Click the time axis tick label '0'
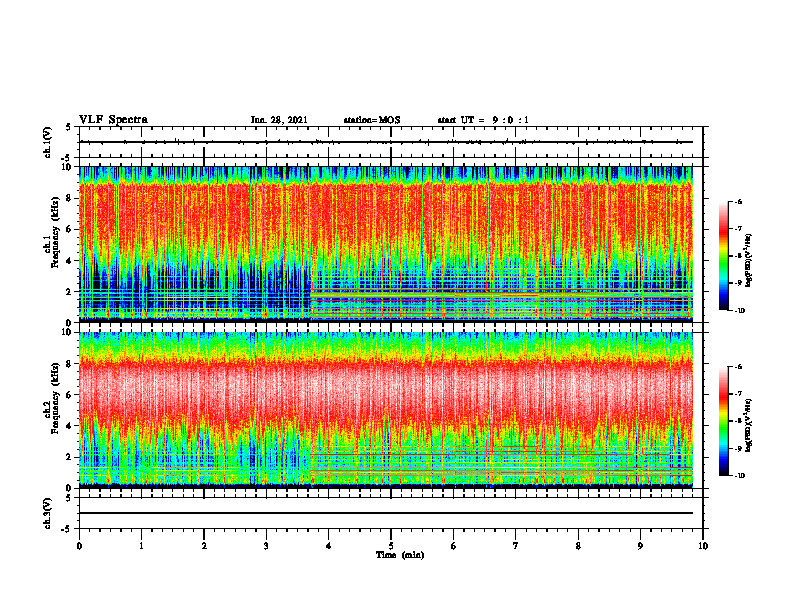 pyautogui.click(x=79, y=546)
